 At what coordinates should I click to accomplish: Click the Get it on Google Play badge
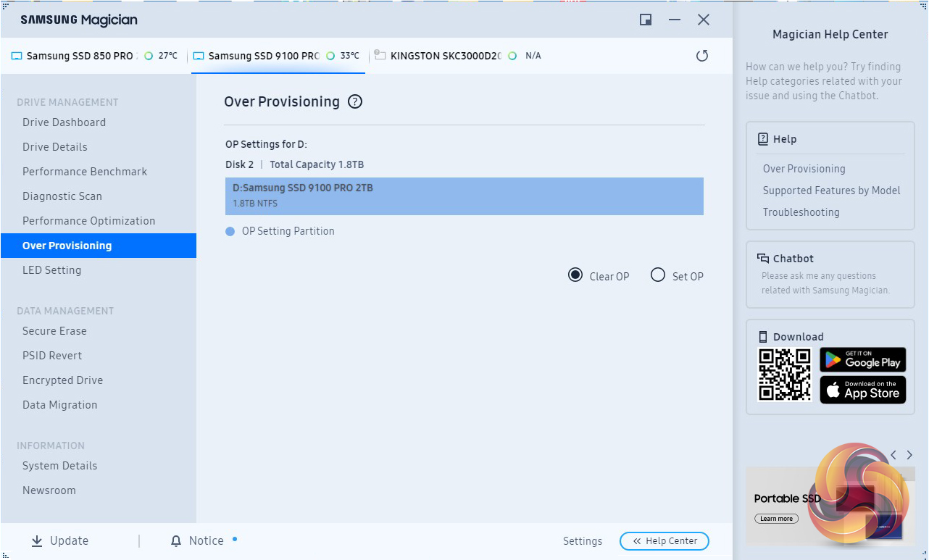click(863, 360)
